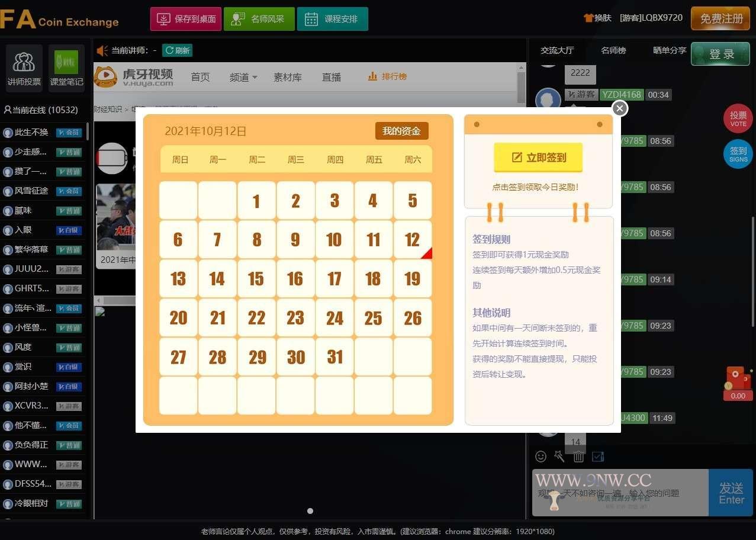The height and width of the screenshot is (540, 756).
Task: Click 白银 badge beside 入眼
Action: tap(69, 230)
